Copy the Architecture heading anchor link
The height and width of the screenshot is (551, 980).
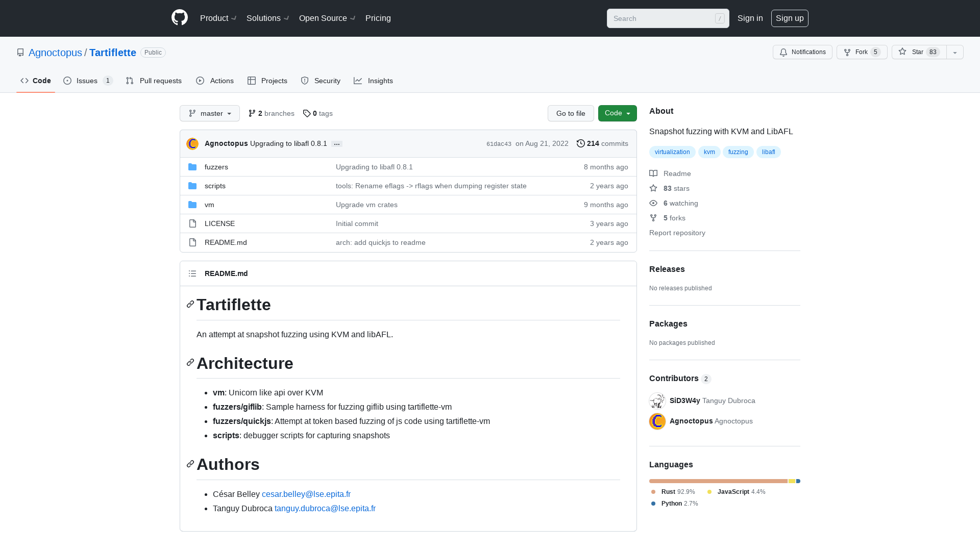pyautogui.click(x=190, y=362)
